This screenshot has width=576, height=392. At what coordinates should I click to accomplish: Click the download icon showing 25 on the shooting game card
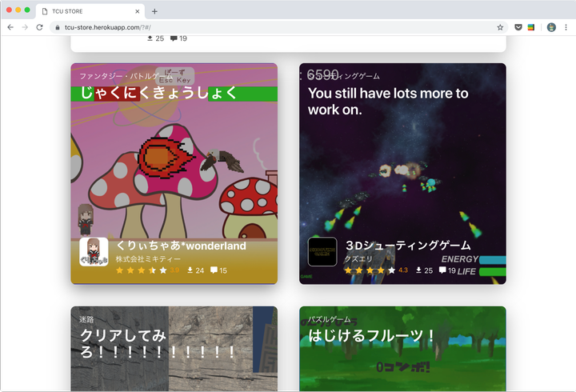click(418, 270)
